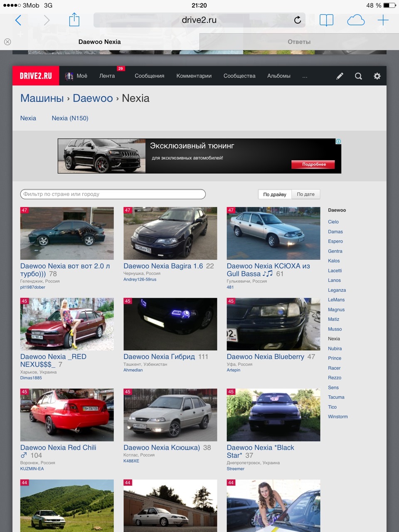399x532 pixels.
Task: Select Damas model in sidebar
Action: [335, 232]
